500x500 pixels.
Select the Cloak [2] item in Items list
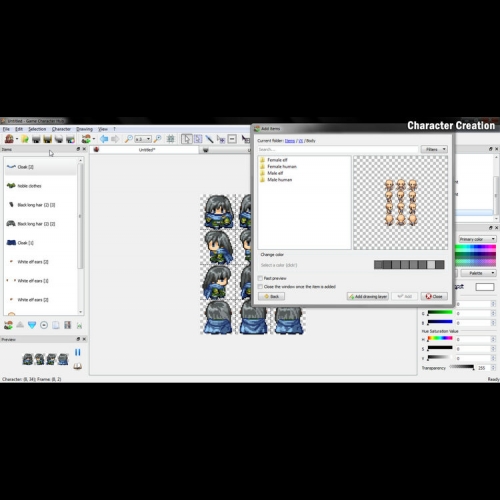point(40,167)
